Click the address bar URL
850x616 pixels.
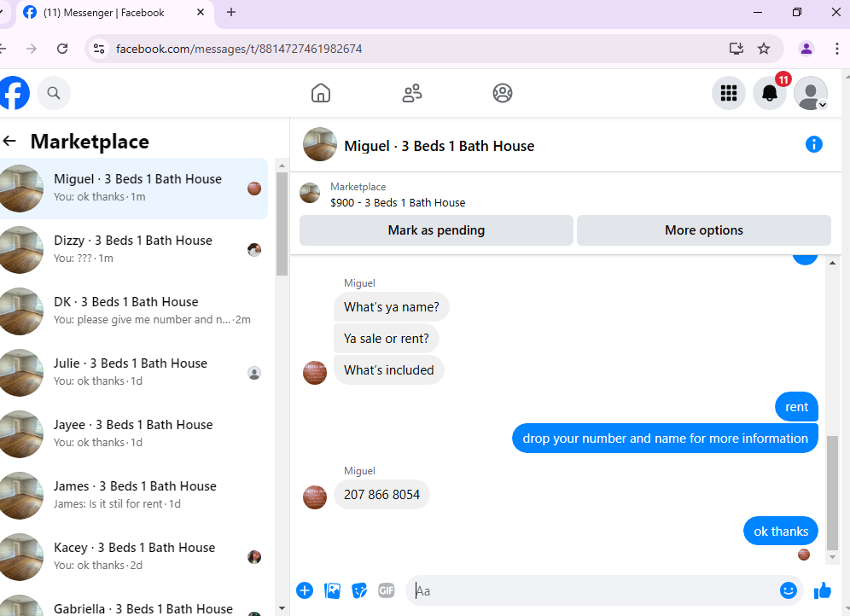(x=239, y=49)
